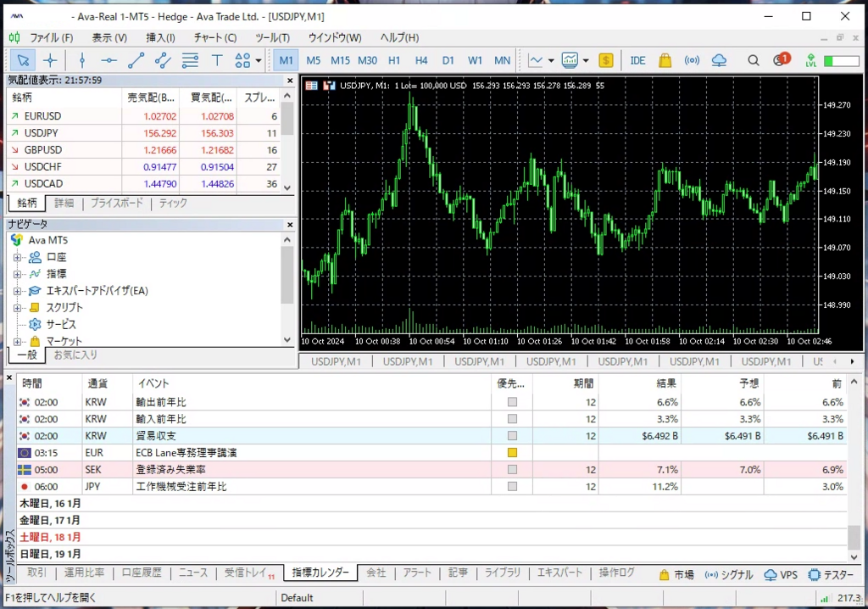Image resolution: width=868 pixels, height=609 pixels.
Task: Select the Equidistant Channel tool
Action: click(163, 60)
